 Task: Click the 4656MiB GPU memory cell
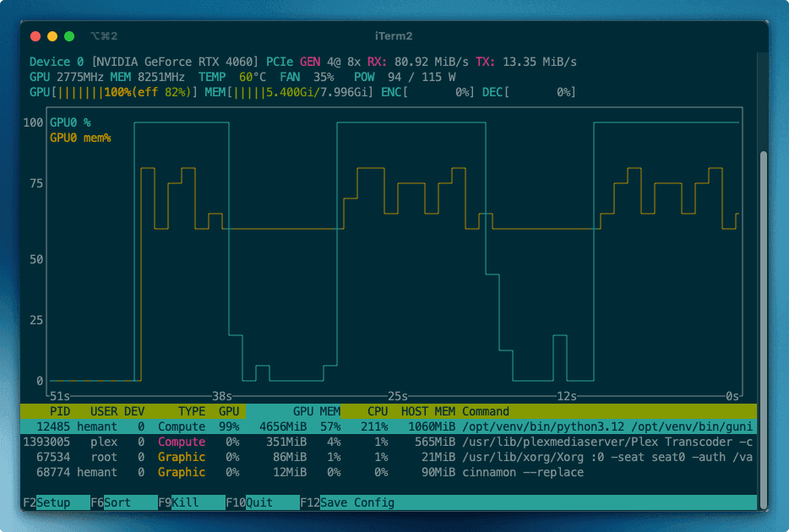pyautogui.click(x=283, y=426)
